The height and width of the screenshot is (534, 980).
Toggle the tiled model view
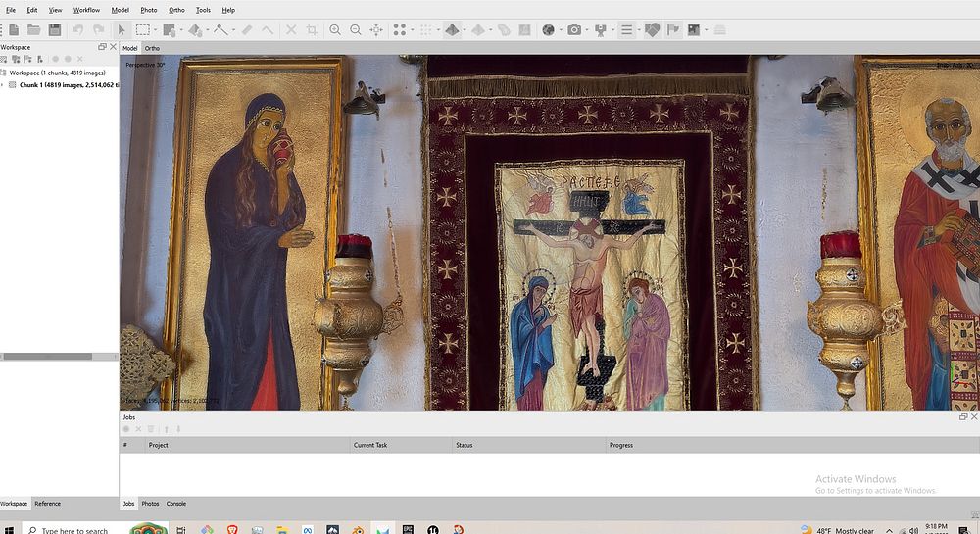478,30
